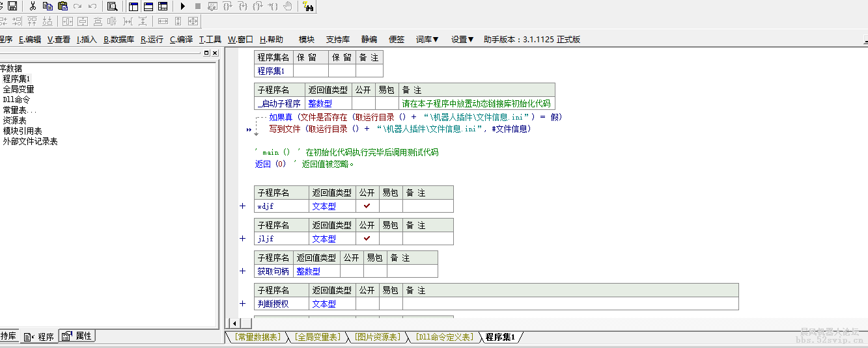Open the print preview magnifier icon
The height and width of the screenshot is (348, 868).
click(x=112, y=6)
